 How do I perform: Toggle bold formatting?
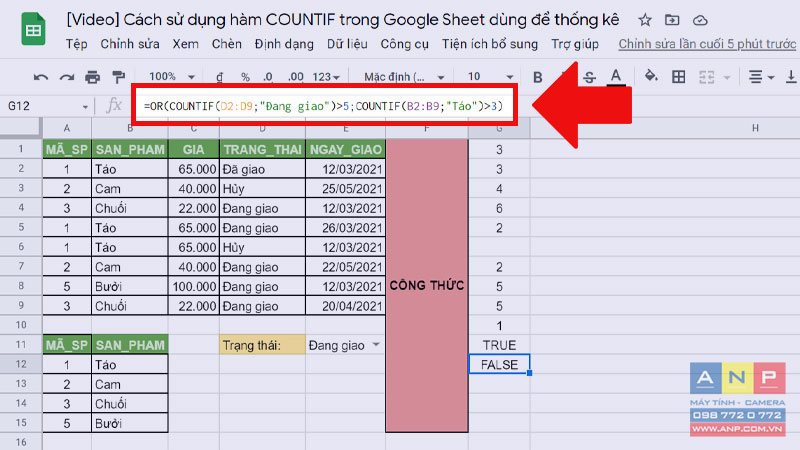[x=537, y=77]
